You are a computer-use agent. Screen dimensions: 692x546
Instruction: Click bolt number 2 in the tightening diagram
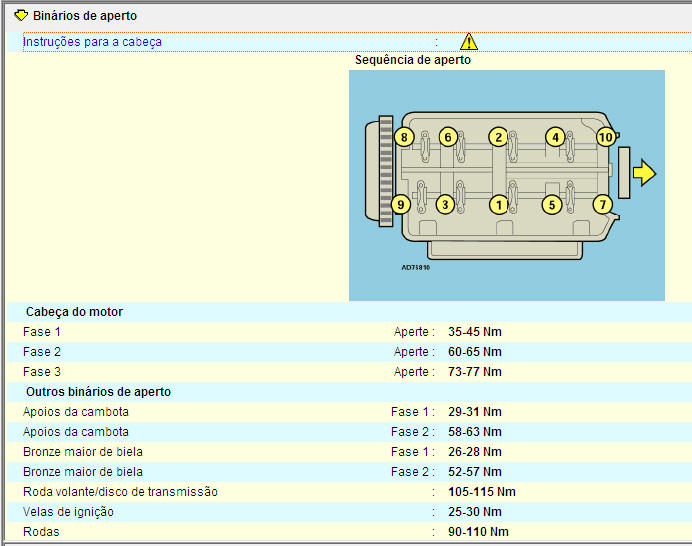497,137
